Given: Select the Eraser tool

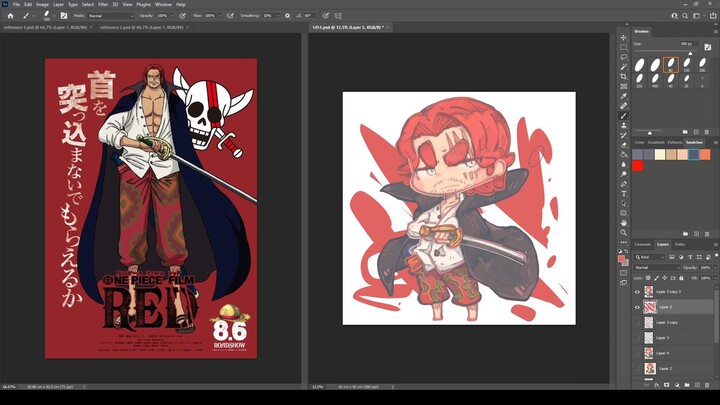Looking at the screenshot, I should (x=624, y=145).
